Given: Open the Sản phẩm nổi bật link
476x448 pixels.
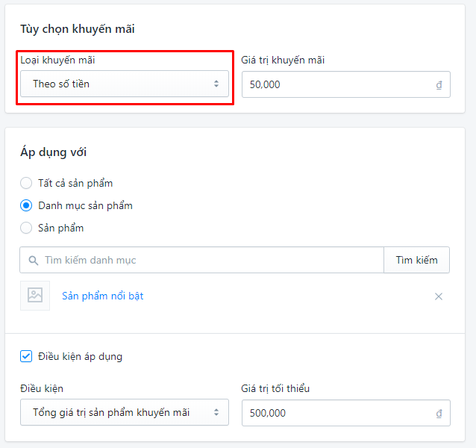Looking at the screenshot, I should 103,296.
